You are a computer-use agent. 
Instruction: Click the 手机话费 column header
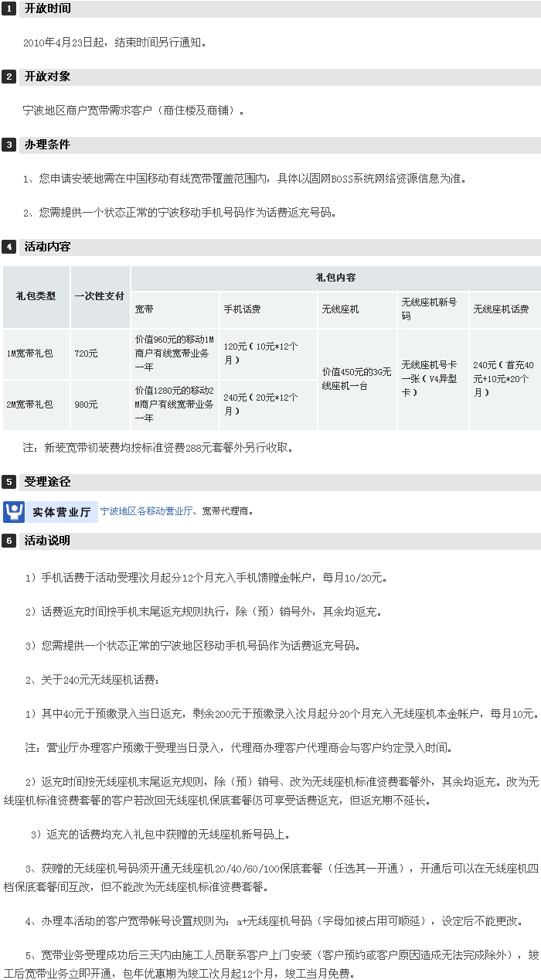point(242,309)
